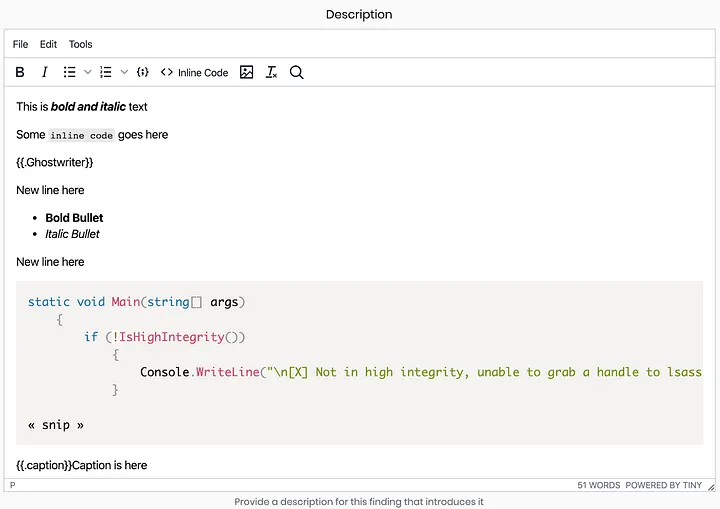The height and width of the screenshot is (509, 720).
Task: Click the insert image icon
Action: pyautogui.click(x=247, y=72)
